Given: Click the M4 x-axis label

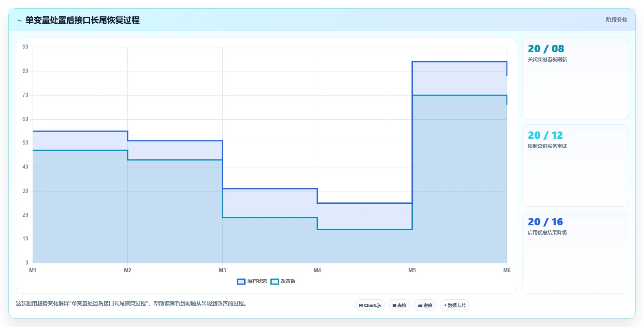Looking at the screenshot, I should click(317, 270).
